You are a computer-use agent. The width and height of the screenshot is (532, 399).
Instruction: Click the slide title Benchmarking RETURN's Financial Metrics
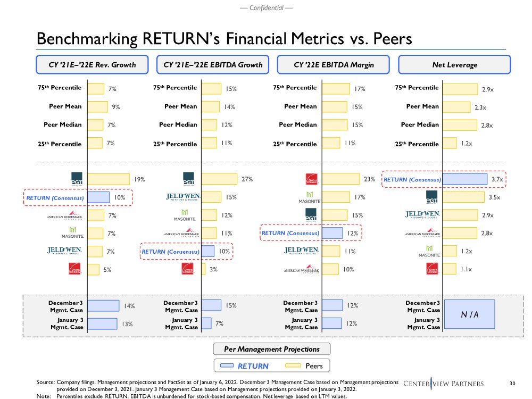click(223, 39)
